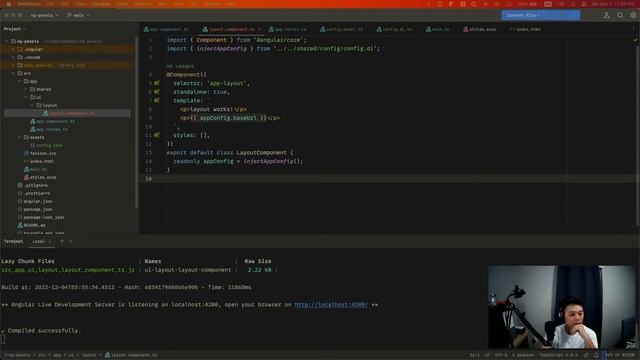Viewport: 640px width, 360px height.
Task: Open the styles.scss editor tab
Action: click(x=480, y=29)
